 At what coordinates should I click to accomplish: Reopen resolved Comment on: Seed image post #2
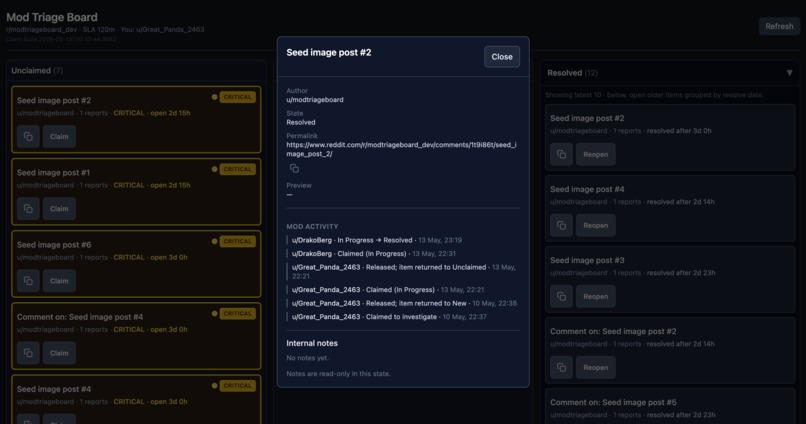[596, 367]
